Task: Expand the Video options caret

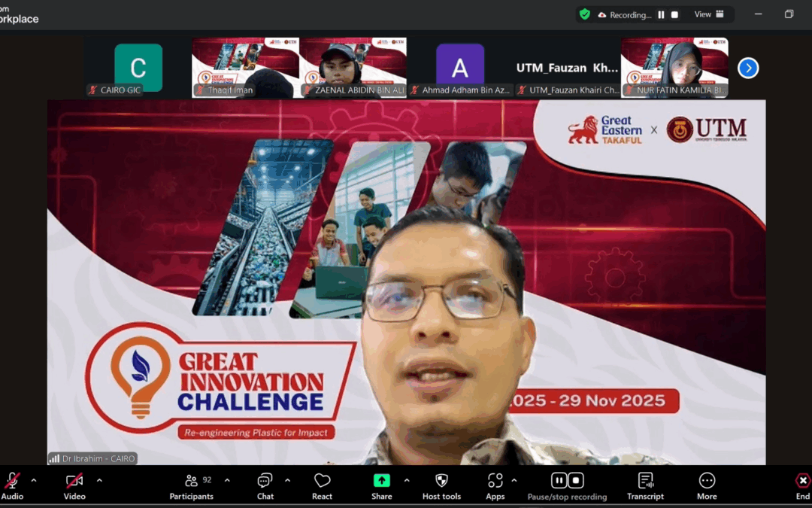Action: 99,480
